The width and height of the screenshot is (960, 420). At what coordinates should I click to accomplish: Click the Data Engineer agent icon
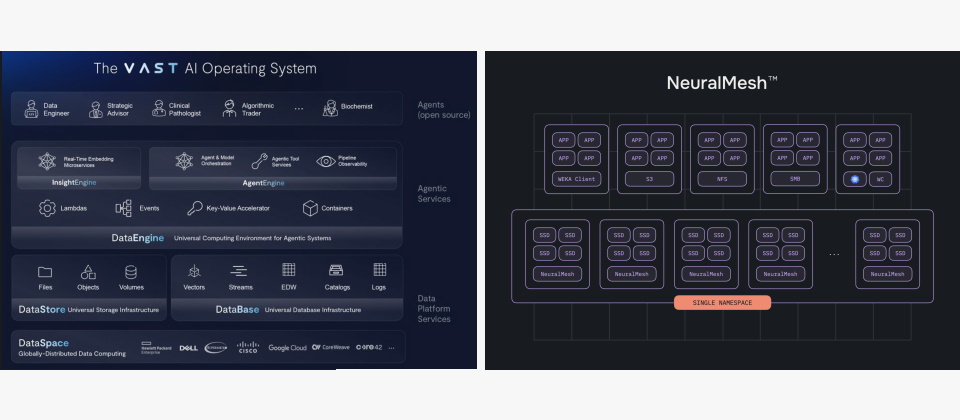coord(31,108)
